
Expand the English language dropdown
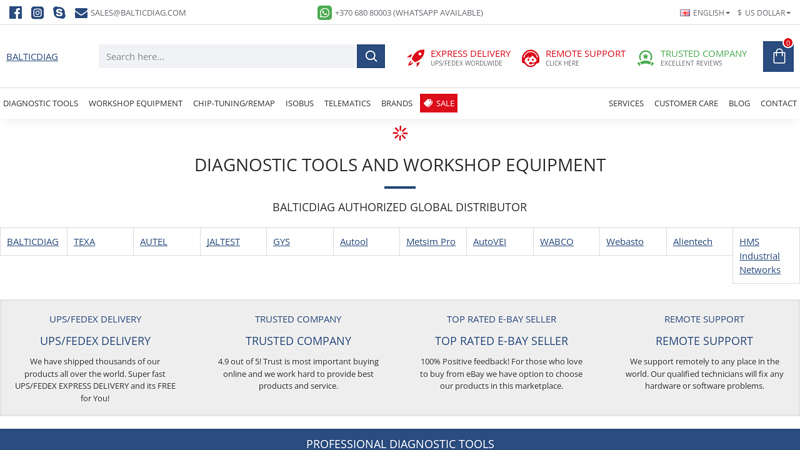pos(705,13)
